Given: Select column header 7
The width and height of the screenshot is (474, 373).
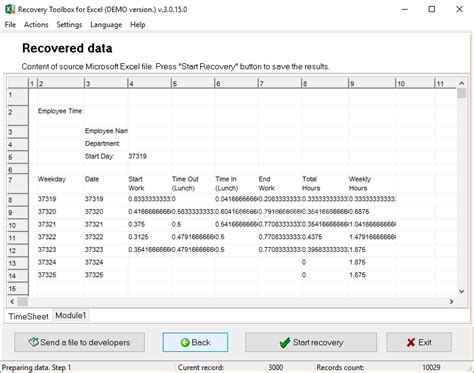Looking at the screenshot, I should click(x=280, y=83).
